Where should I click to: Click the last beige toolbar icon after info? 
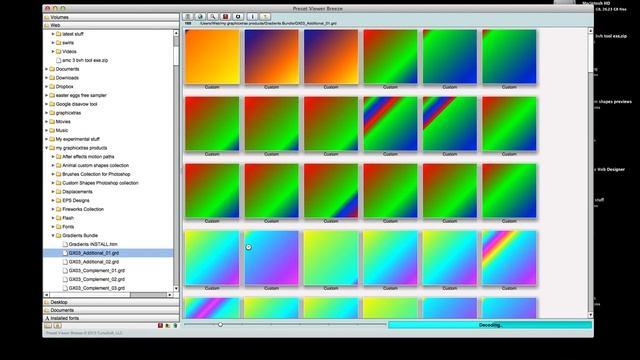(265, 17)
